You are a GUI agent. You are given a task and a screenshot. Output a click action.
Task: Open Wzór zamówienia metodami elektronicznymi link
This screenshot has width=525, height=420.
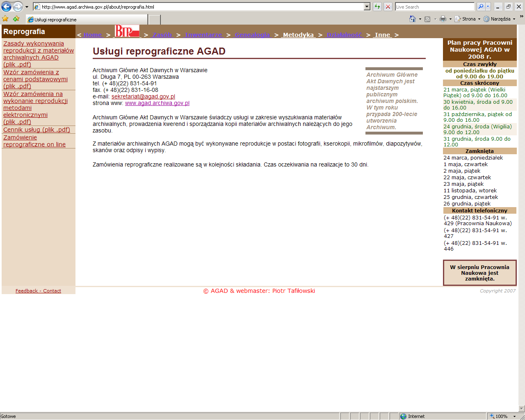35,108
